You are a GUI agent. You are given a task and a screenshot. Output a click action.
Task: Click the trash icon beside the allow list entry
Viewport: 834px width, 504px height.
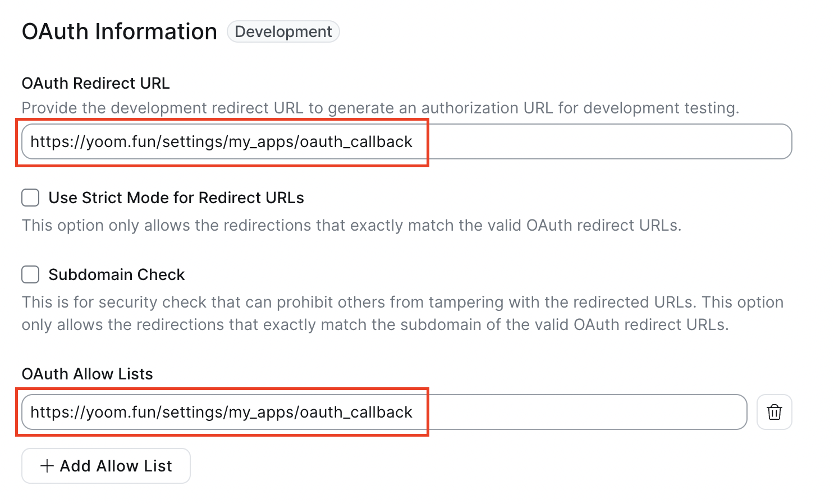coord(774,412)
